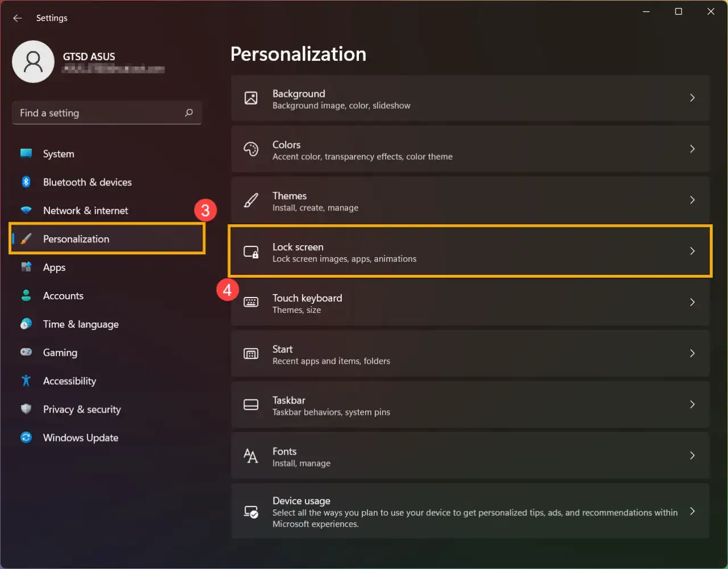Screen dimensions: 728x569
Task: Select the Colors palette icon
Action: [x=251, y=149]
